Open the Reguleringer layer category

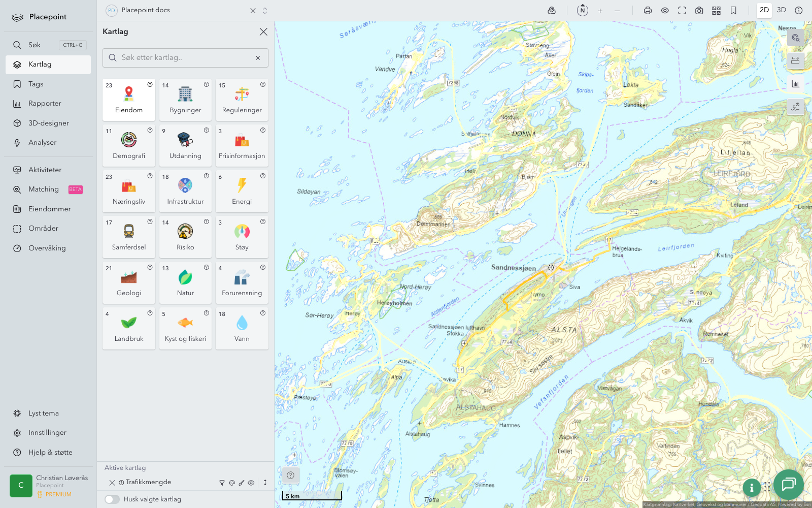click(242, 100)
